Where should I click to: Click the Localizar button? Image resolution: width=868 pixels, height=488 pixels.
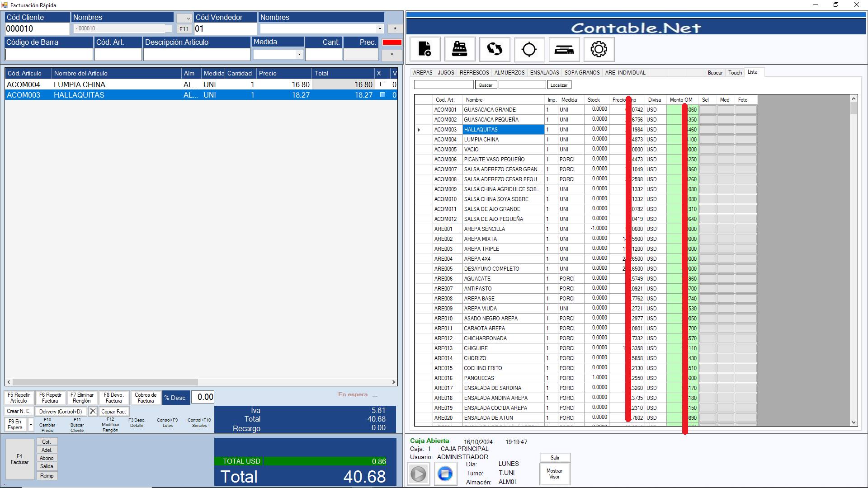[559, 85]
